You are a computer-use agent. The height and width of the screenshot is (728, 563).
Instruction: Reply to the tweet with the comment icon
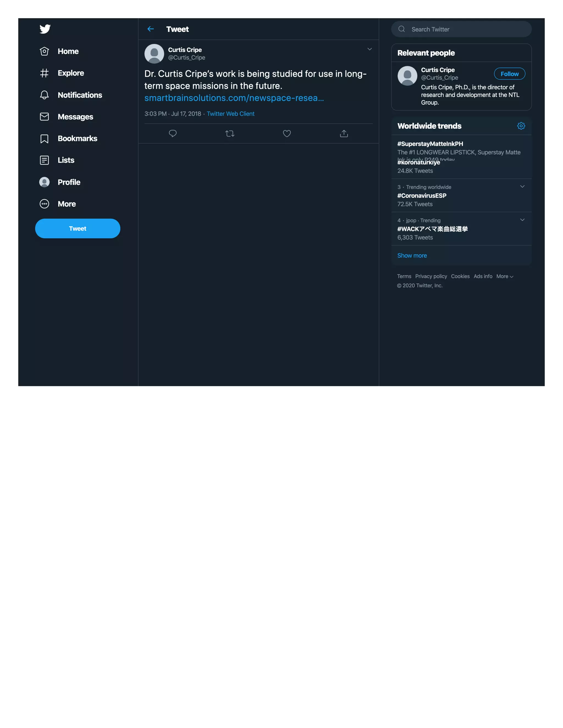(x=172, y=134)
